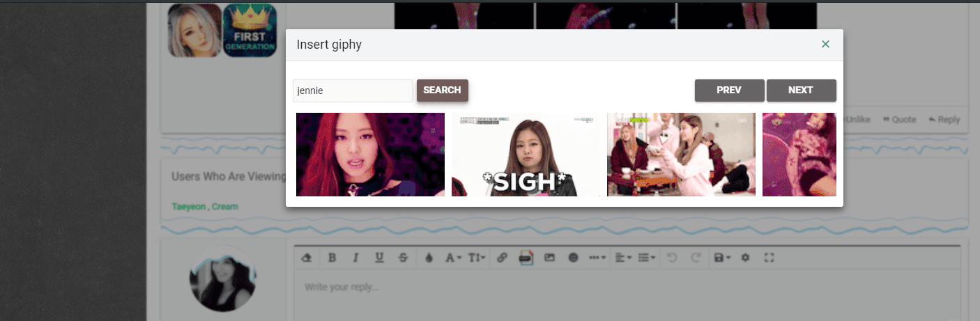This screenshot has height=321, width=980.
Task: Close the Insert giphy dialog
Action: click(x=825, y=45)
